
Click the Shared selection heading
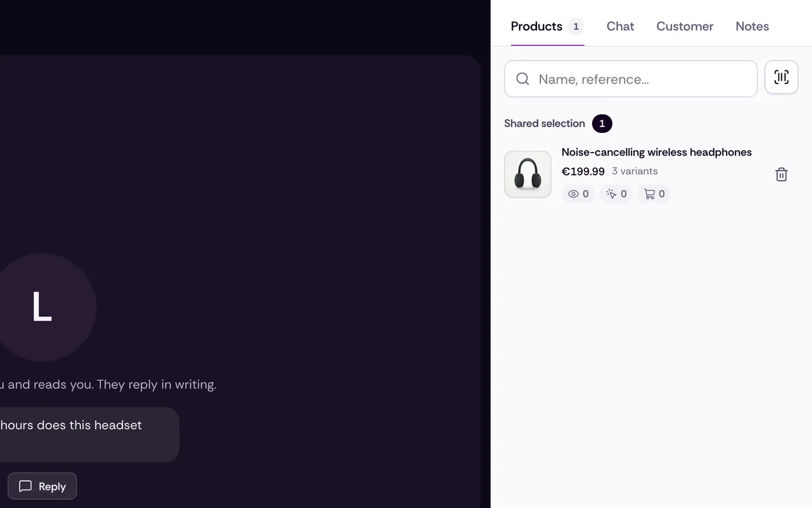click(545, 124)
